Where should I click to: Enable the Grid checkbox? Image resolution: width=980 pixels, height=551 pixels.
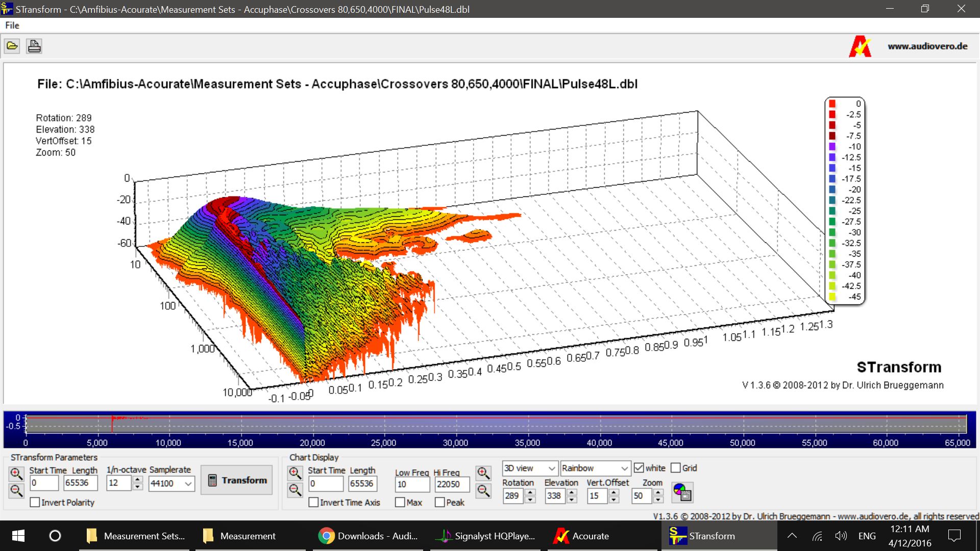pos(675,468)
